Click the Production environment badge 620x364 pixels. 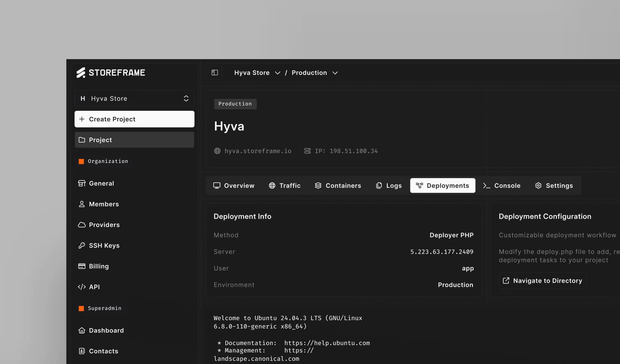(235, 104)
